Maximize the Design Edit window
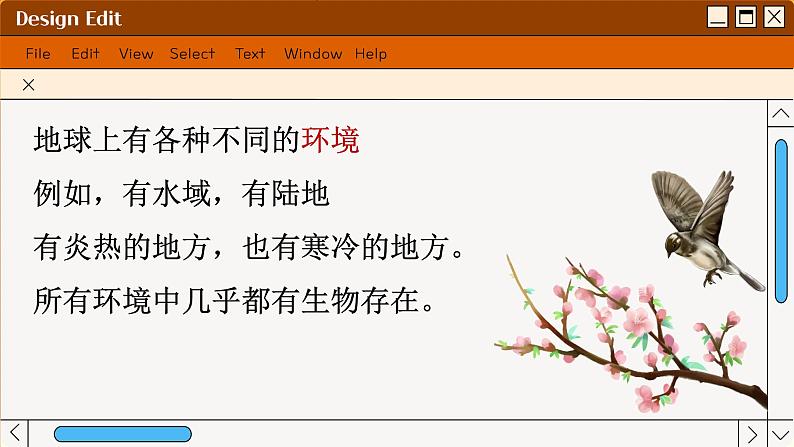The width and height of the screenshot is (794, 447). pos(745,17)
